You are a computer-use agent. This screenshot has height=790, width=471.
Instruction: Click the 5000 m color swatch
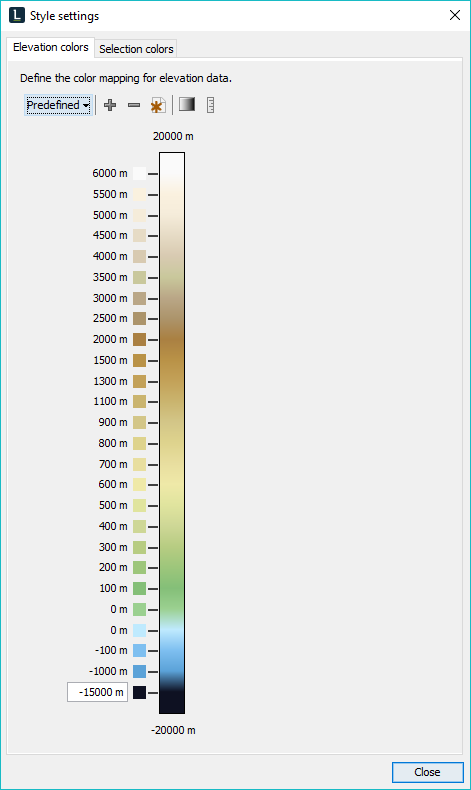(x=140, y=215)
